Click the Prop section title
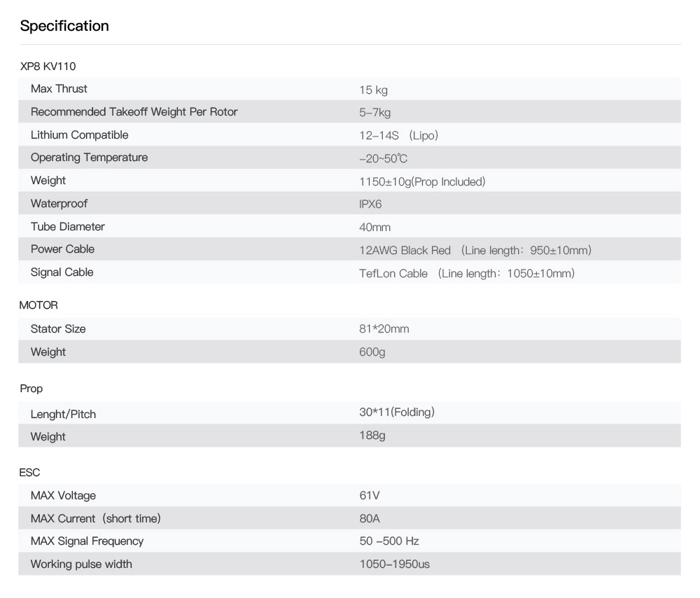700x598 pixels. [31, 388]
